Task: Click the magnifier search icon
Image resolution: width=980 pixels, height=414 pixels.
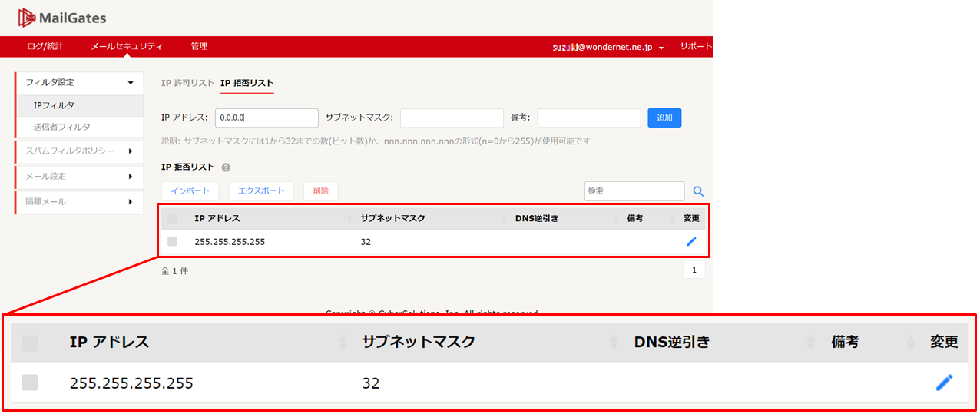Action: pos(698,191)
